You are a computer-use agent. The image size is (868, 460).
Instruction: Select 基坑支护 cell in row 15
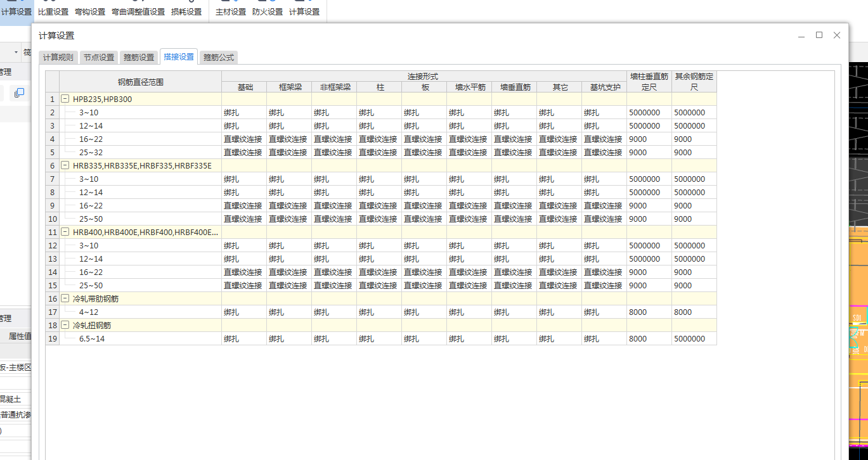[605, 286]
